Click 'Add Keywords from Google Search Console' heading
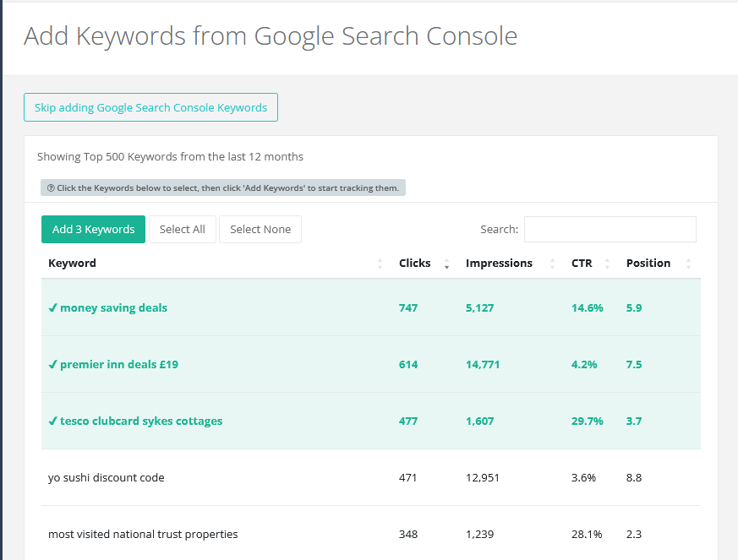 click(271, 36)
